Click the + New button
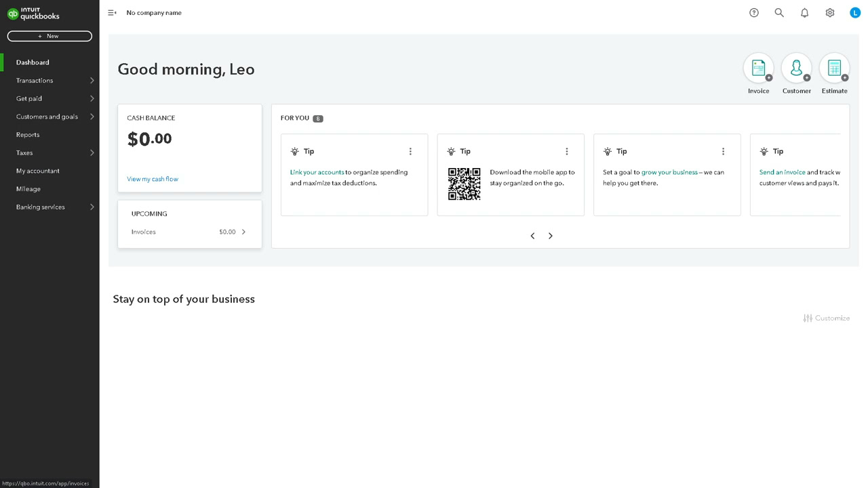Viewport: 868px width, 488px height. (x=50, y=36)
